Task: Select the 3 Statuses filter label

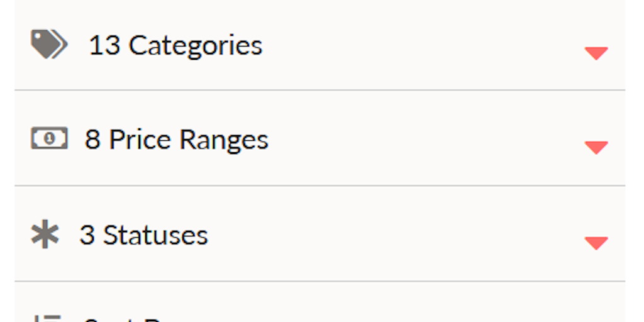Action: [143, 235]
